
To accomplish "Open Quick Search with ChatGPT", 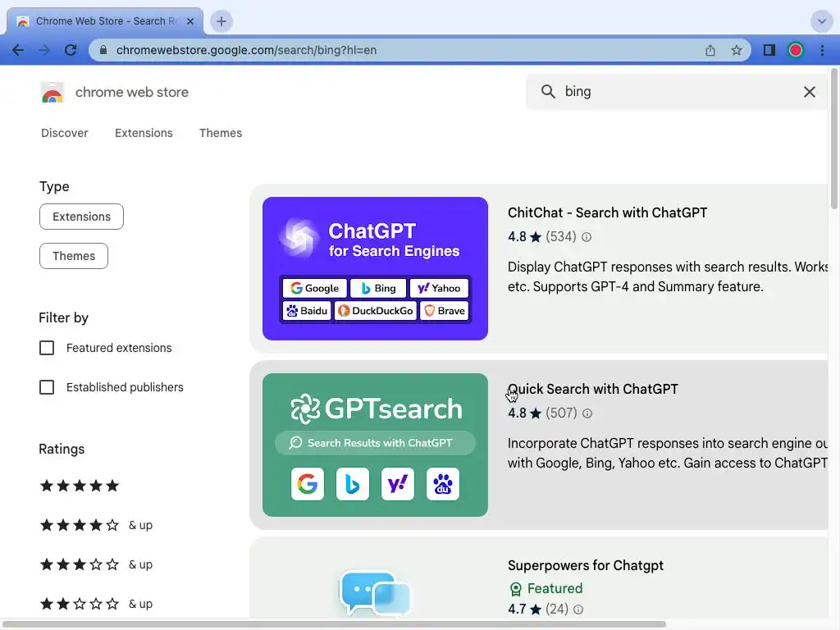I will (x=592, y=389).
